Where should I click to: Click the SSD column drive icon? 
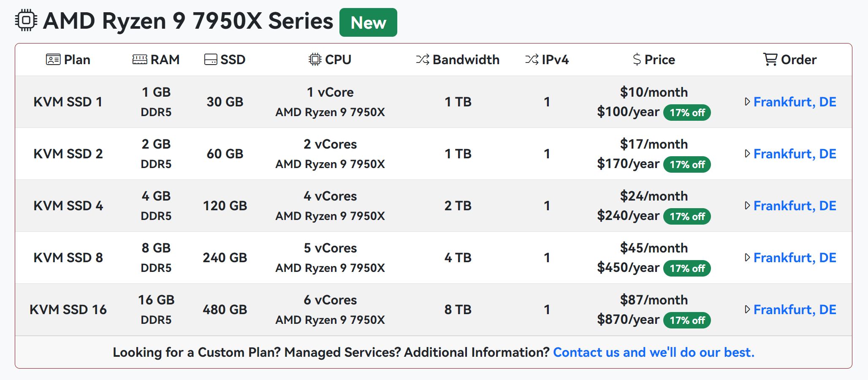pos(211,60)
